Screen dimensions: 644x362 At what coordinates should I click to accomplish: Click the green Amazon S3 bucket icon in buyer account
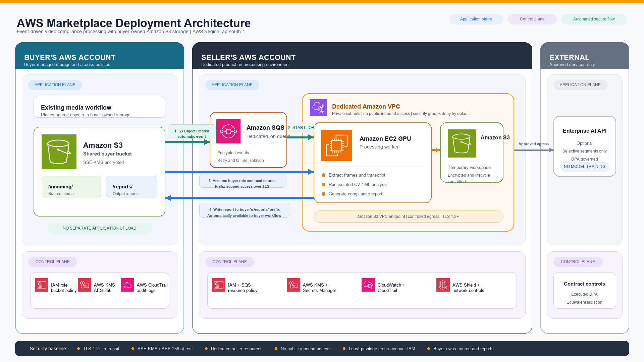(x=59, y=152)
